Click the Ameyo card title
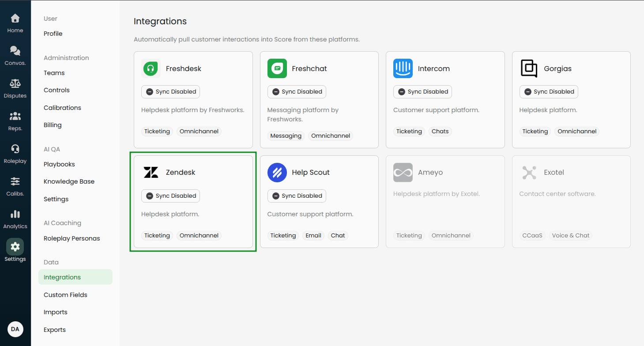The height and width of the screenshot is (346, 644). pyautogui.click(x=430, y=173)
